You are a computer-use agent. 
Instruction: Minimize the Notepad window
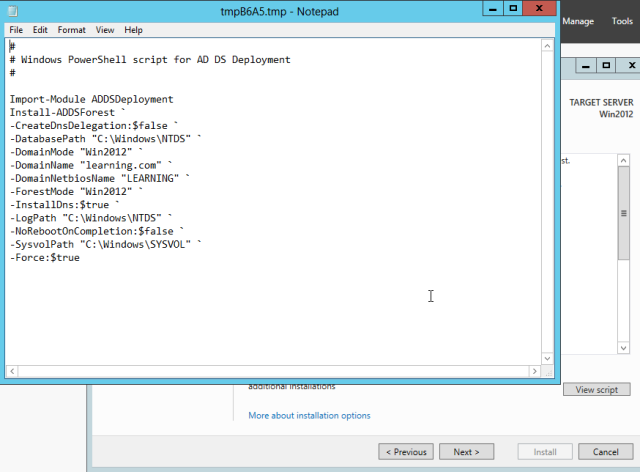click(493, 9)
